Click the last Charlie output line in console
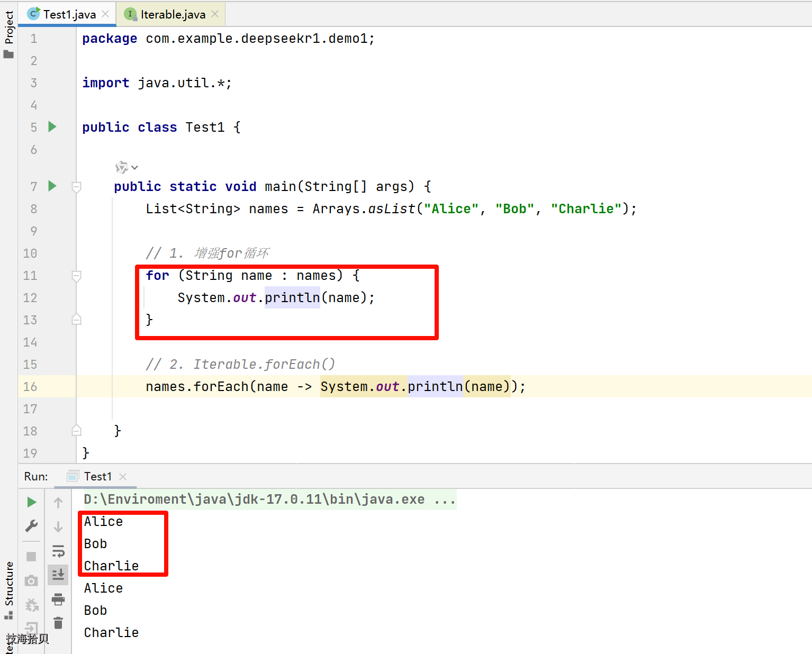Screen dimensions: 812x654 tap(111, 633)
